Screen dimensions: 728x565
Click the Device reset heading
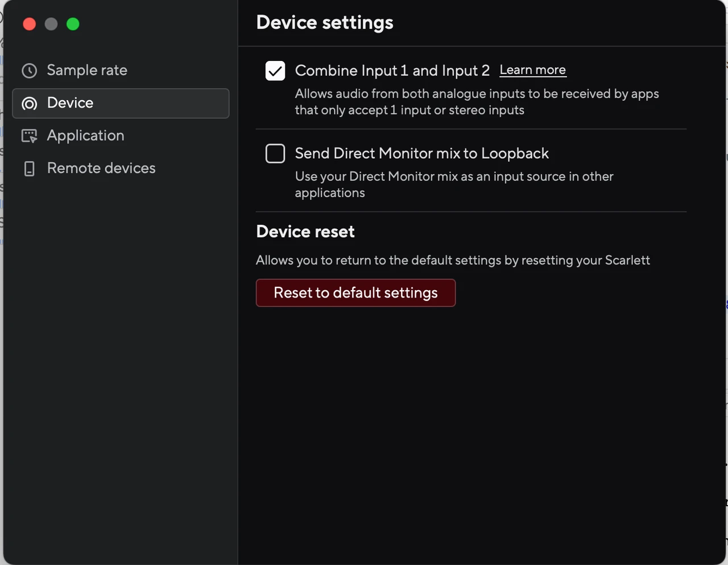click(x=305, y=232)
